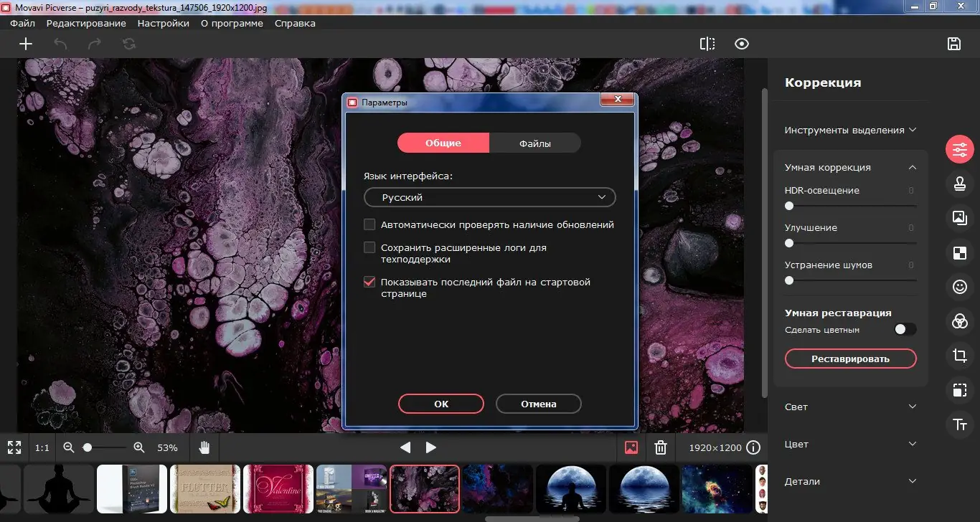The width and height of the screenshot is (980, 522).
Task: Expand the Свет section
Action: point(851,407)
